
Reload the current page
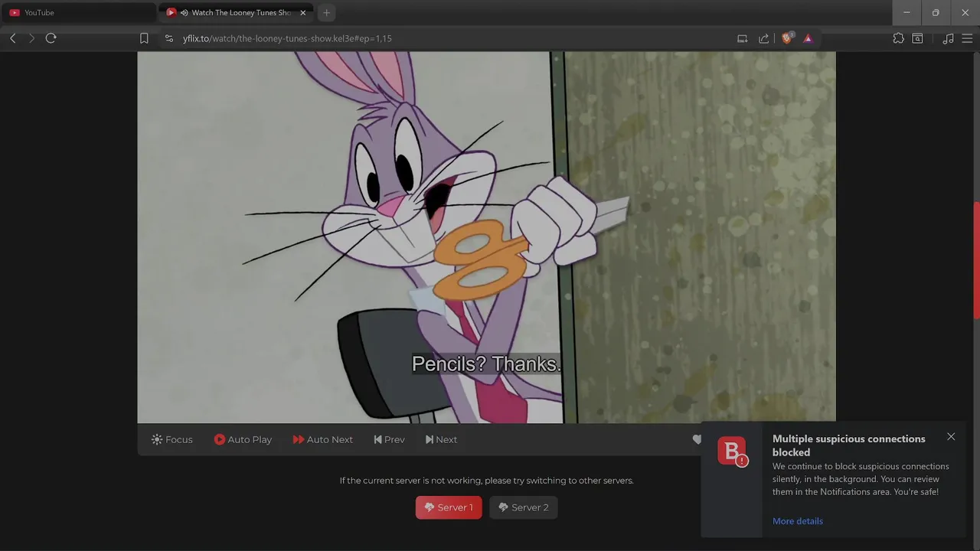point(51,38)
